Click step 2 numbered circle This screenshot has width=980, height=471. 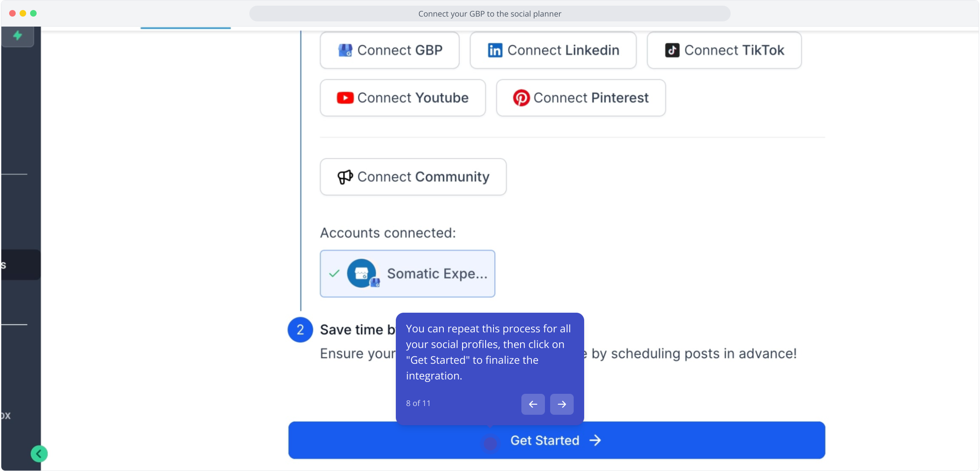(300, 330)
